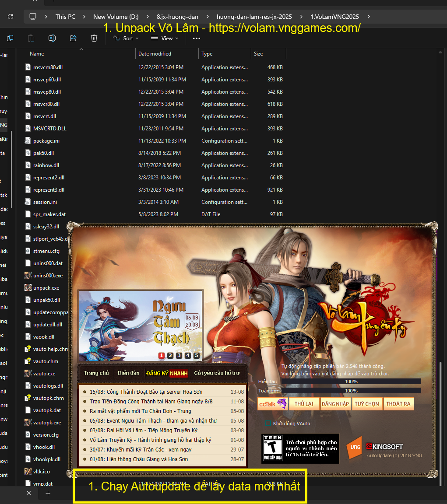447x504 pixels.
Task: Click the Delete trash icon in toolbar
Action: click(94, 38)
